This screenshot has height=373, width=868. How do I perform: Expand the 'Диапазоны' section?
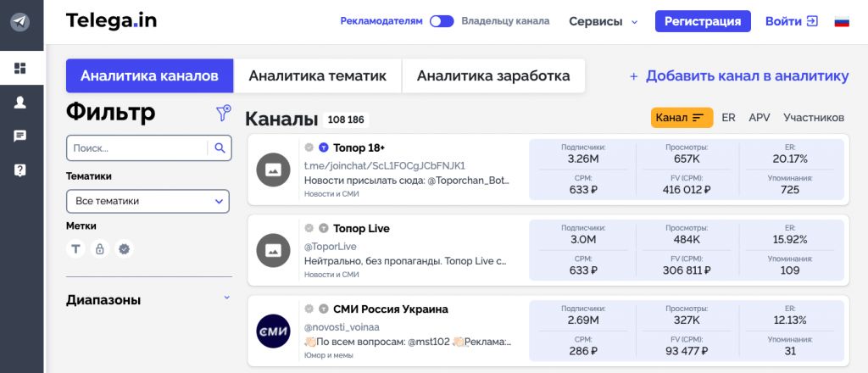226,298
